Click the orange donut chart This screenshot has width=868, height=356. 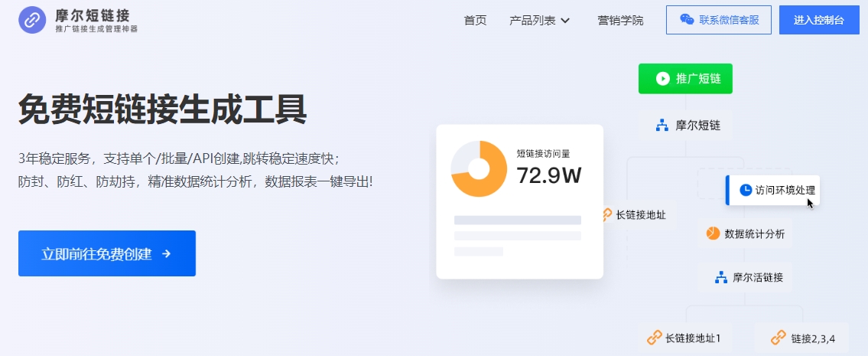tap(480, 168)
